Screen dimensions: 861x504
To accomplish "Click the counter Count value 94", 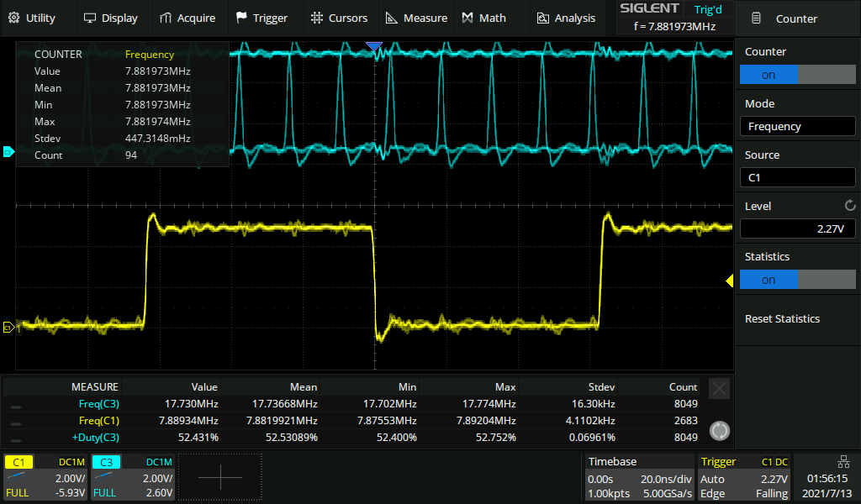I will click(x=130, y=155).
